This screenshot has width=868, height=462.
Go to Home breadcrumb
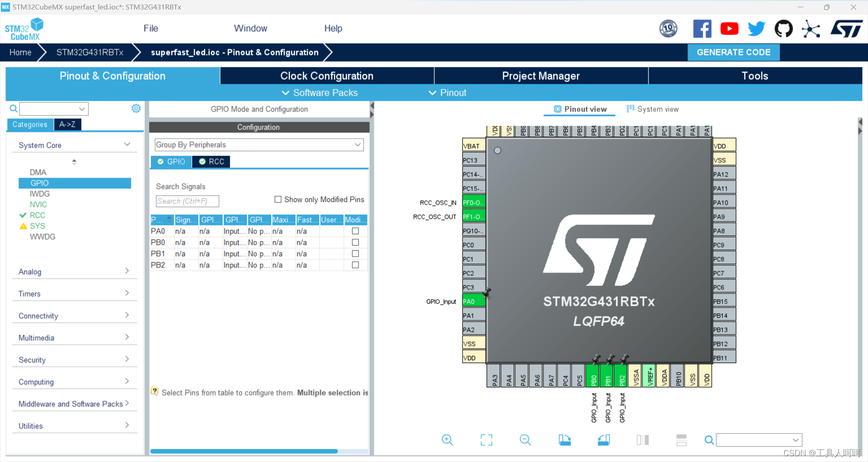(20, 52)
